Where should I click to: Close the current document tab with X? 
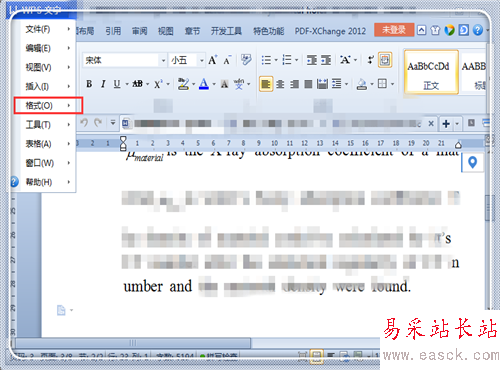click(x=431, y=124)
